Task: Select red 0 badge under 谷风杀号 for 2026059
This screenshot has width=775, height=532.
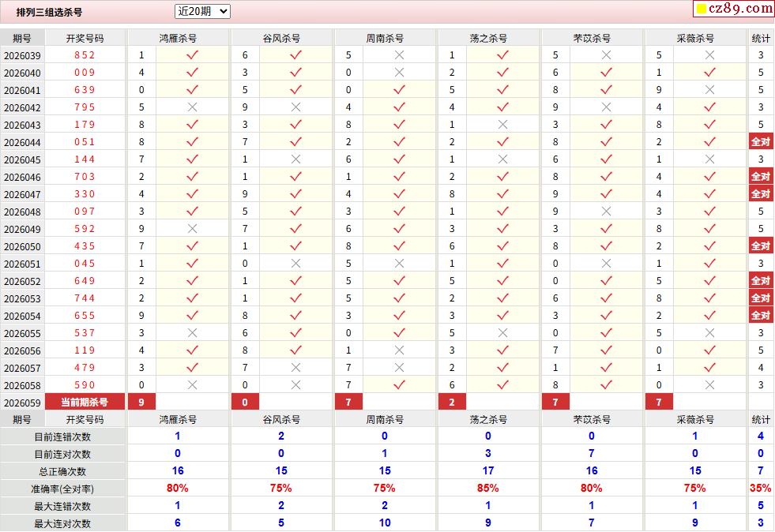Action: [x=245, y=403]
